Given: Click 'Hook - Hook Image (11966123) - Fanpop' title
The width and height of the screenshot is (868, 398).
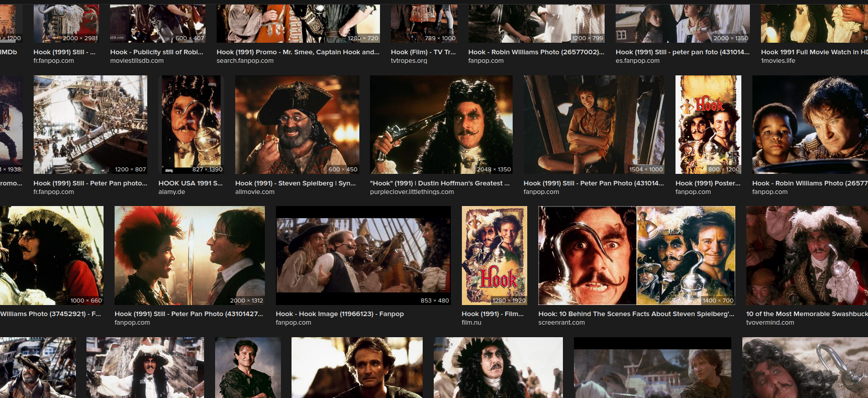Looking at the screenshot, I should coord(340,314).
